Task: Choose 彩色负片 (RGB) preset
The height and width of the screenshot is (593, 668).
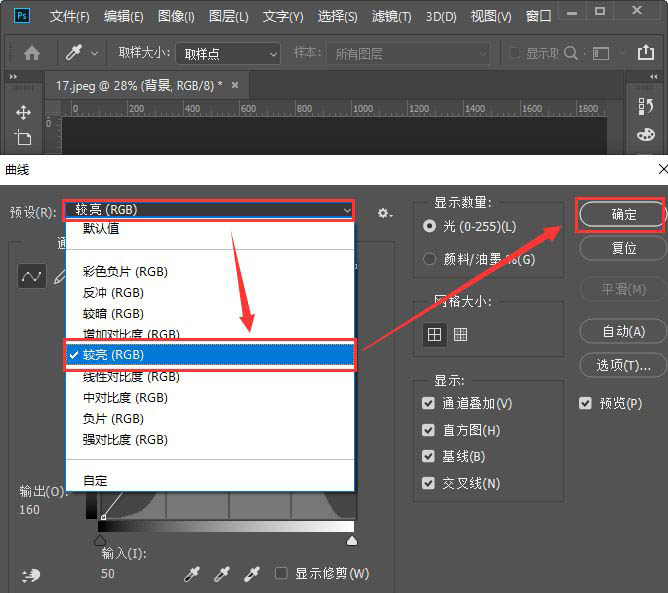Action: (x=210, y=271)
